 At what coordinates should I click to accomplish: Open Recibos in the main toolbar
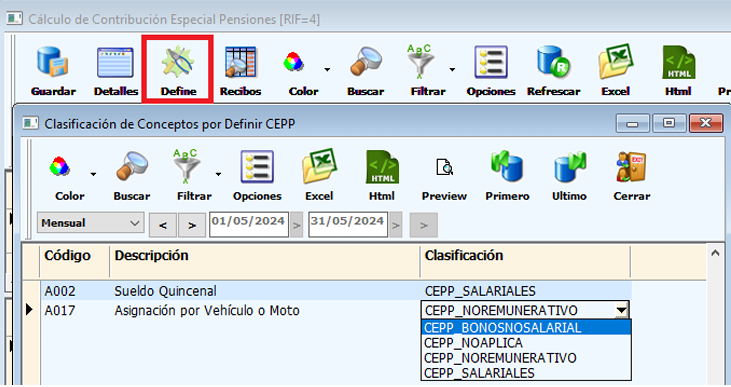241,71
